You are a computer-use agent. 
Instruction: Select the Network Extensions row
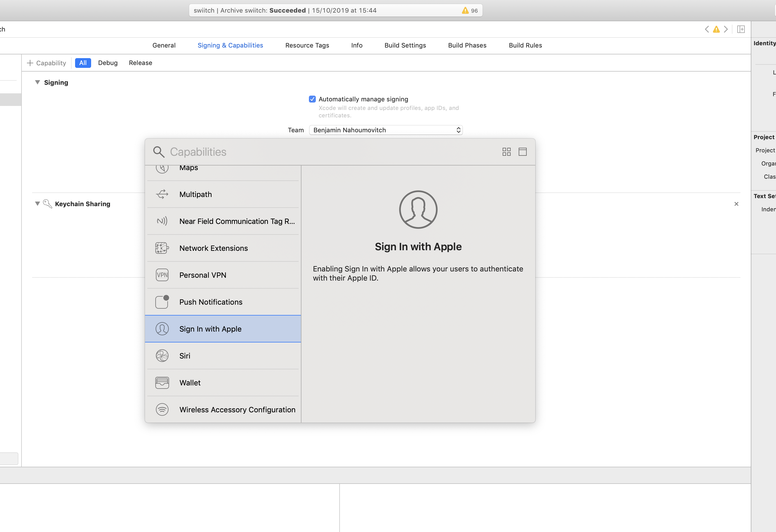coord(223,248)
